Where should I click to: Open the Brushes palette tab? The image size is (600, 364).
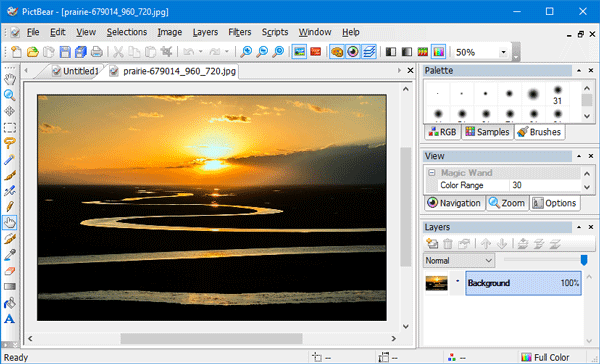pyautogui.click(x=540, y=132)
